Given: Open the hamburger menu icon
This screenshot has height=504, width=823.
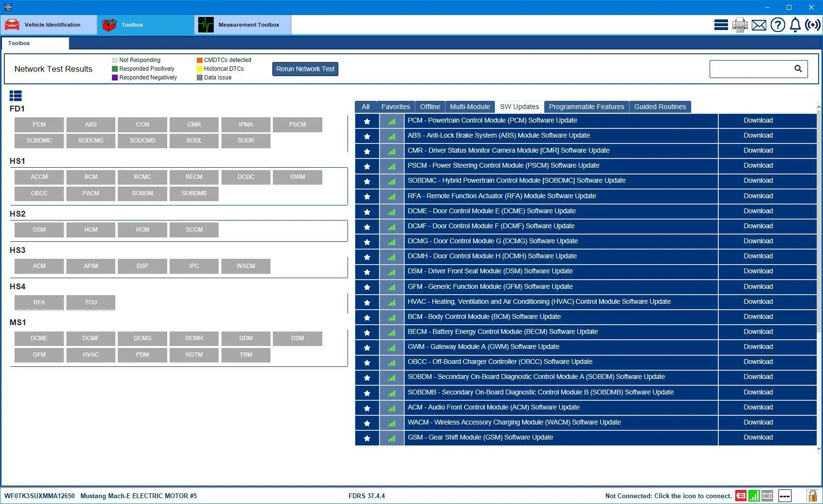Looking at the screenshot, I should (721, 25).
